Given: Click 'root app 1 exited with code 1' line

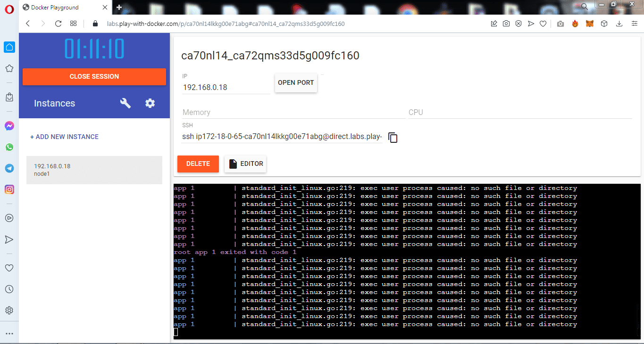Looking at the screenshot, I should [235, 252].
